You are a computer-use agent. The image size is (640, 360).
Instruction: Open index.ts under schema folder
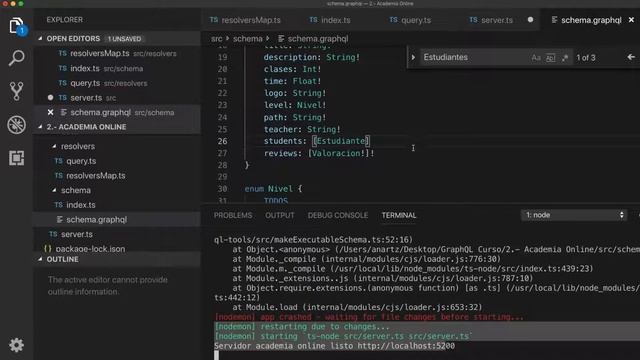click(x=117, y=205)
